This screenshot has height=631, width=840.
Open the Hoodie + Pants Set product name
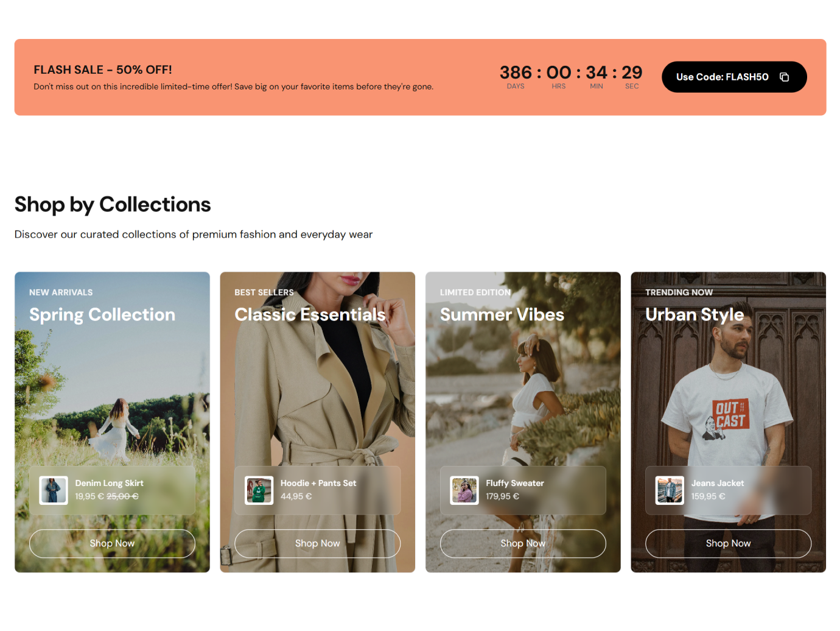pyautogui.click(x=318, y=483)
